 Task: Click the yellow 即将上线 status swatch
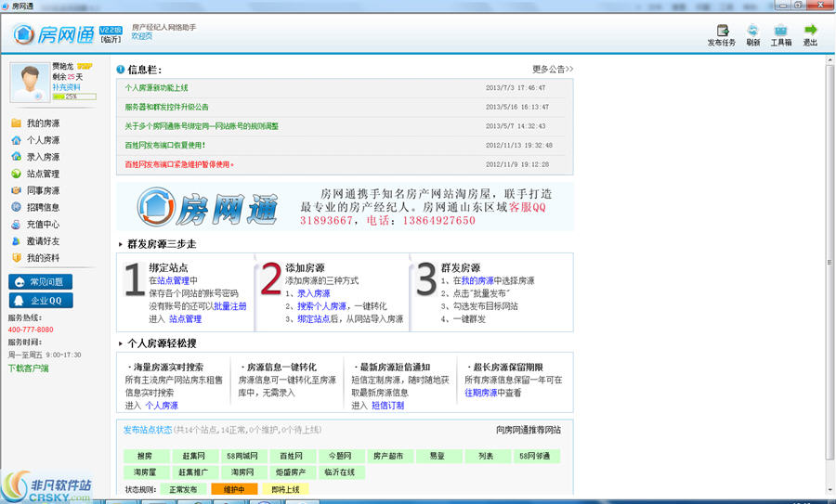(x=285, y=489)
